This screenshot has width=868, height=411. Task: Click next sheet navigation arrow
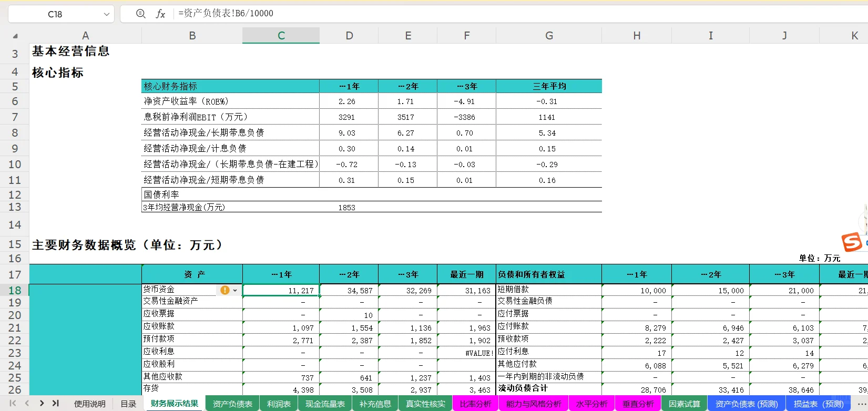(42, 403)
